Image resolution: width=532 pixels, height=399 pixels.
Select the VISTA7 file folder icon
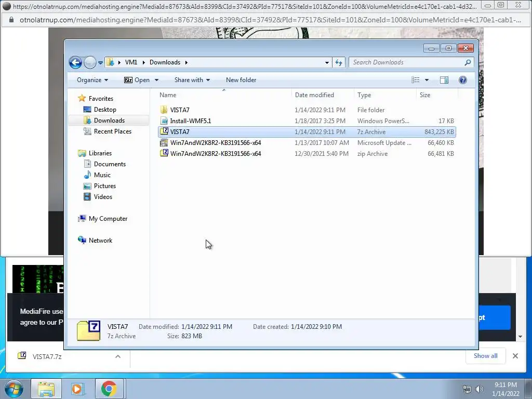164,110
